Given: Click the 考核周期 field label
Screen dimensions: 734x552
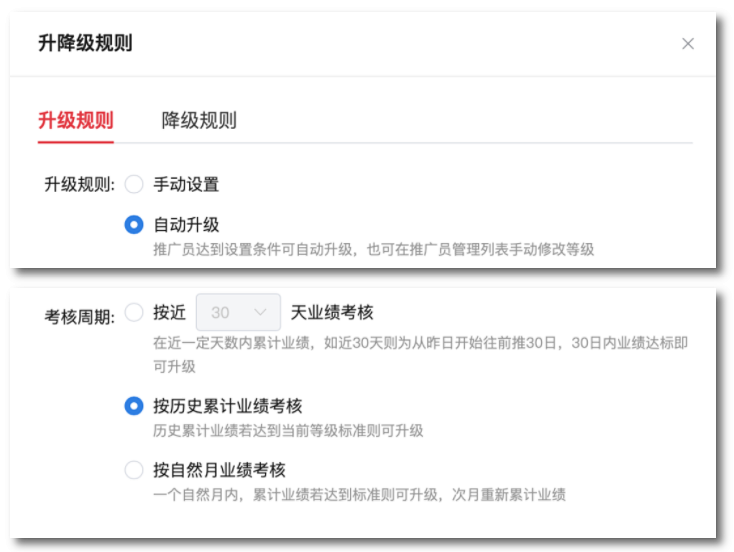Looking at the screenshot, I should pyautogui.click(x=80, y=317).
